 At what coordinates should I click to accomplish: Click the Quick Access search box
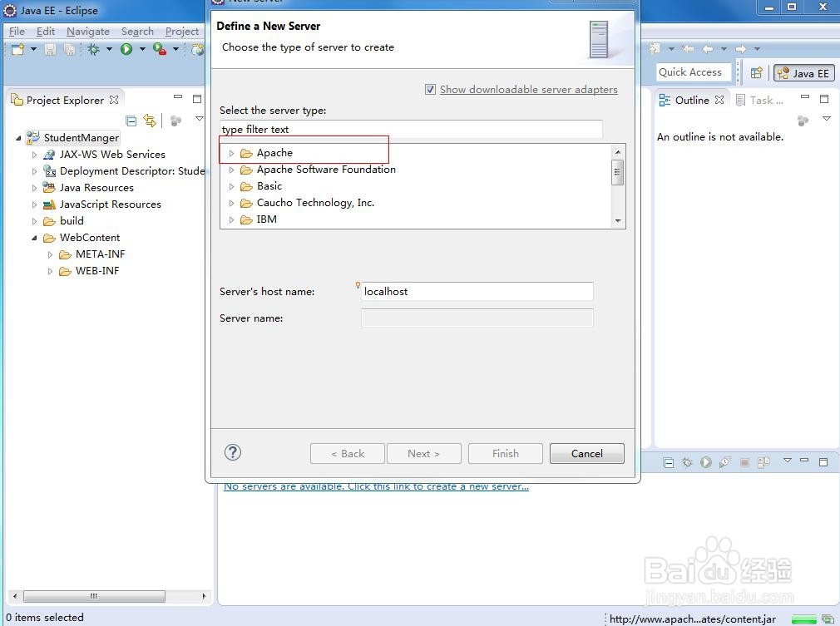(694, 72)
